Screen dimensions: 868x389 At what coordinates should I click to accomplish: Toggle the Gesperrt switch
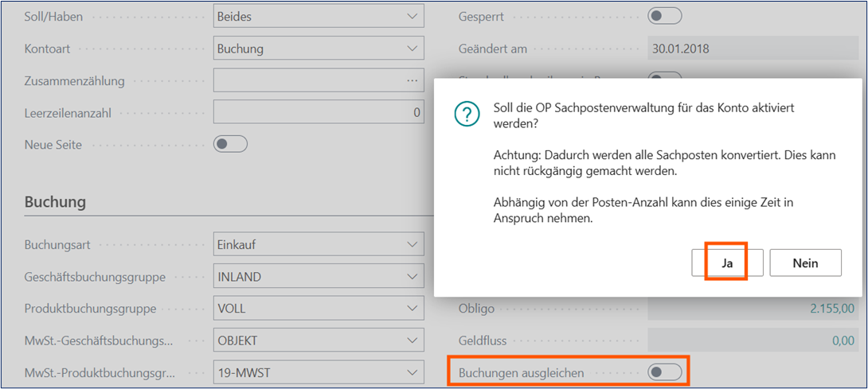click(x=664, y=16)
